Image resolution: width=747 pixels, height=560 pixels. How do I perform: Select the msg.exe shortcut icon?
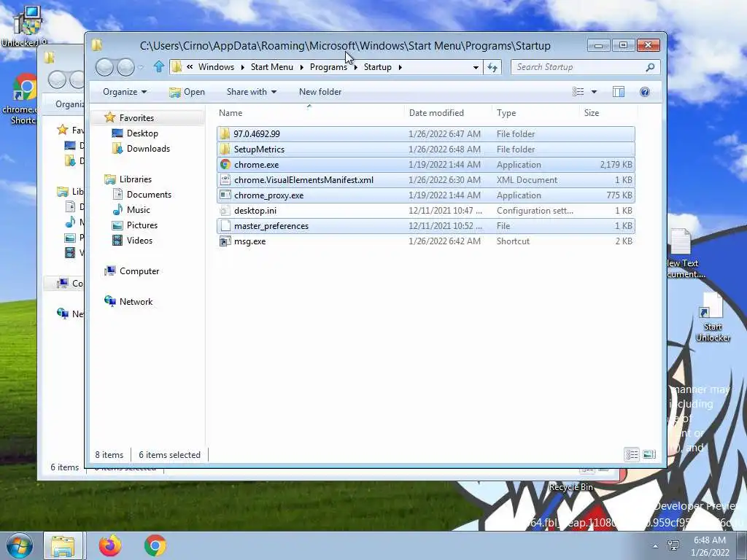[x=225, y=241]
